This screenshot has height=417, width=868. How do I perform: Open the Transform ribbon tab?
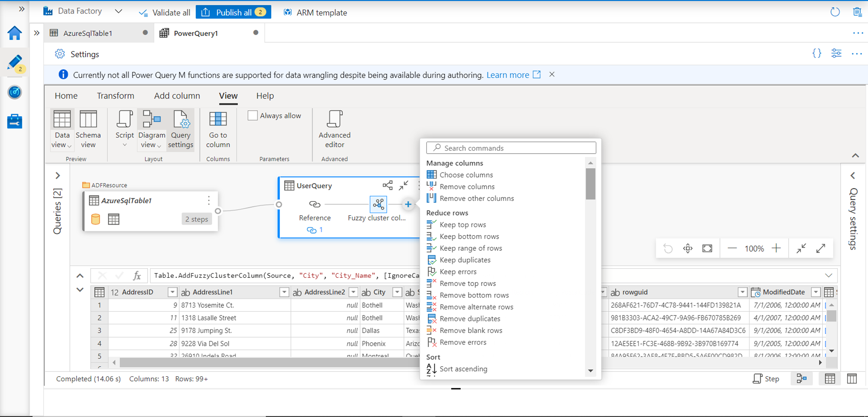pos(115,96)
